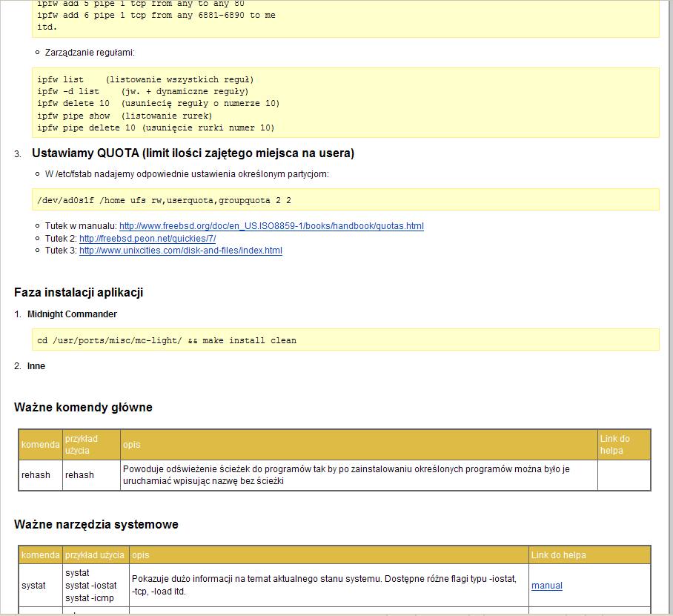Click the 'Ustawiamy QUOTA' heading
The image size is (673, 616).
pyautogui.click(x=193, y=153)
